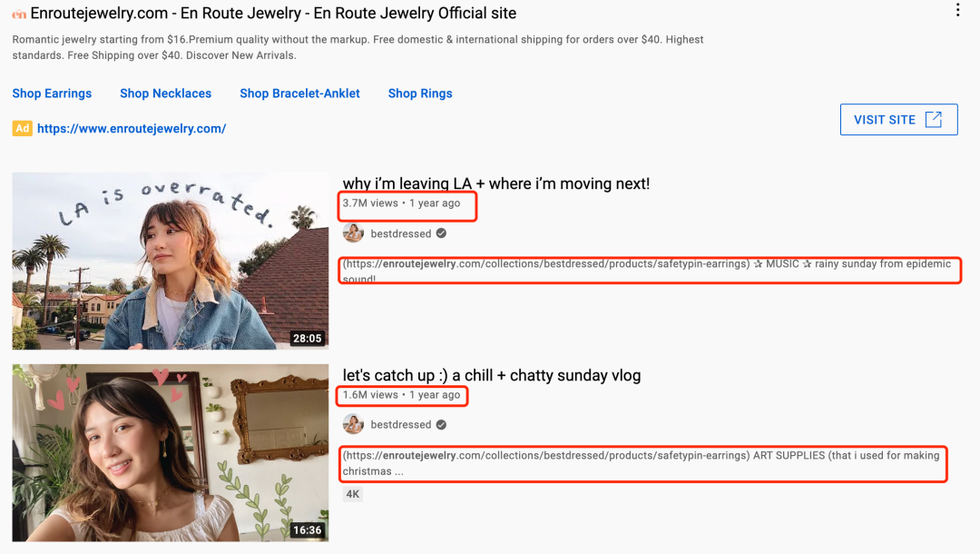Open the enroutejewelry.com ad URL
980x554 pixels.
point(132,128)
